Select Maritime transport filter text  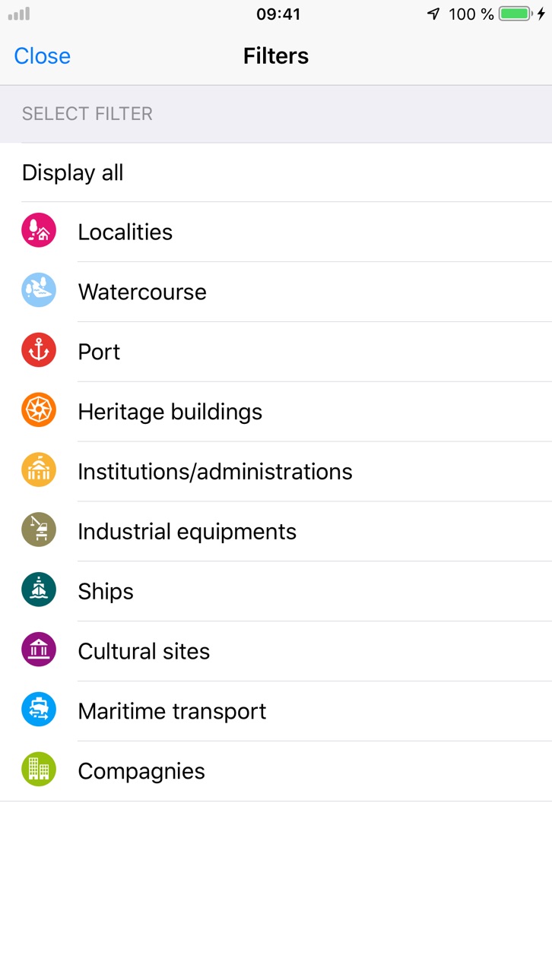[173, 711]
